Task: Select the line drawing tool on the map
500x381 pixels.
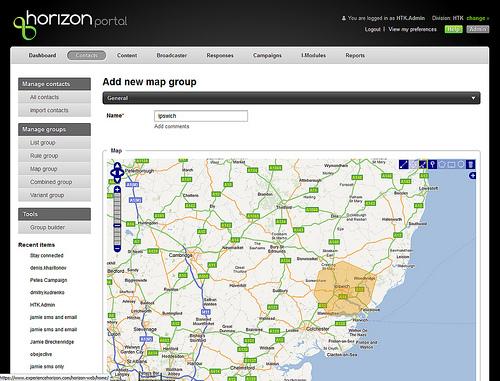Action: coord(404,164)
